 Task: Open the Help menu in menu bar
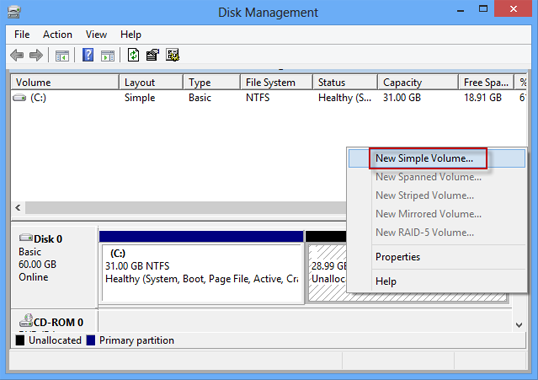pyautogui.click(x=130, y=34)
